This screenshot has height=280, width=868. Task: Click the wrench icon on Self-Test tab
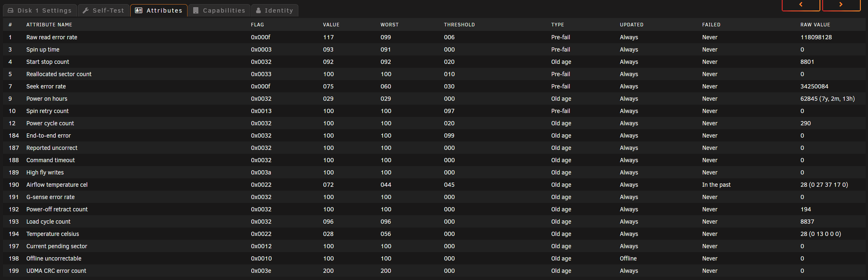86,10
